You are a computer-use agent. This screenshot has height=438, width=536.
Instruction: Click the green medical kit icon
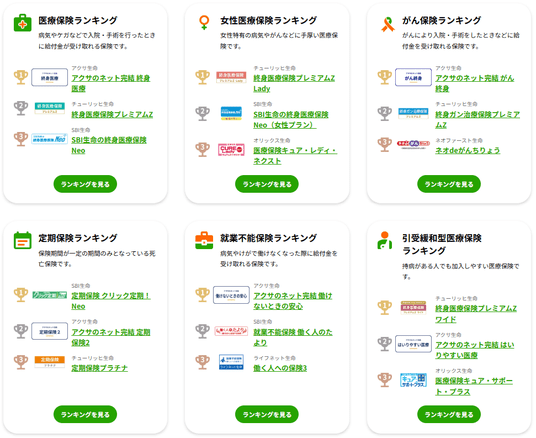pyautogui.click(x=23, y=23)
